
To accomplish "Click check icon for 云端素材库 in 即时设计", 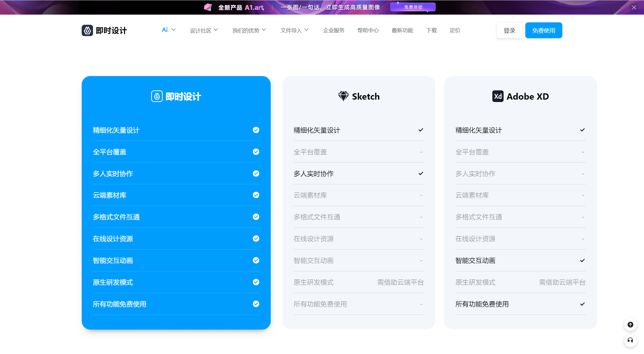I will [x=256, y=195].
